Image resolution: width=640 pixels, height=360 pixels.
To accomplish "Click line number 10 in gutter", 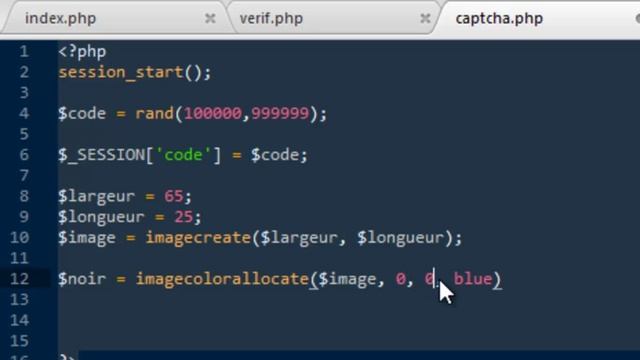I will (x=20, y=238).
